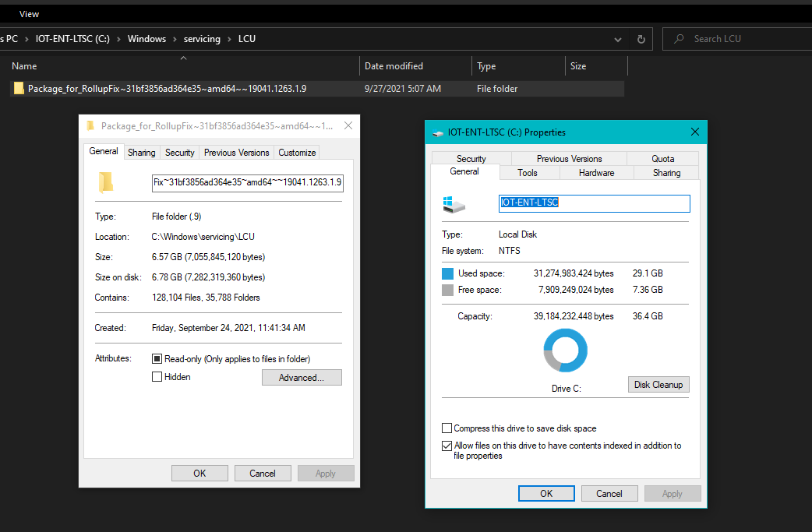Viewport: 812px width, 532px height.
Task: Open Customize tab in folder properties
Action: [x=297, y=153]
